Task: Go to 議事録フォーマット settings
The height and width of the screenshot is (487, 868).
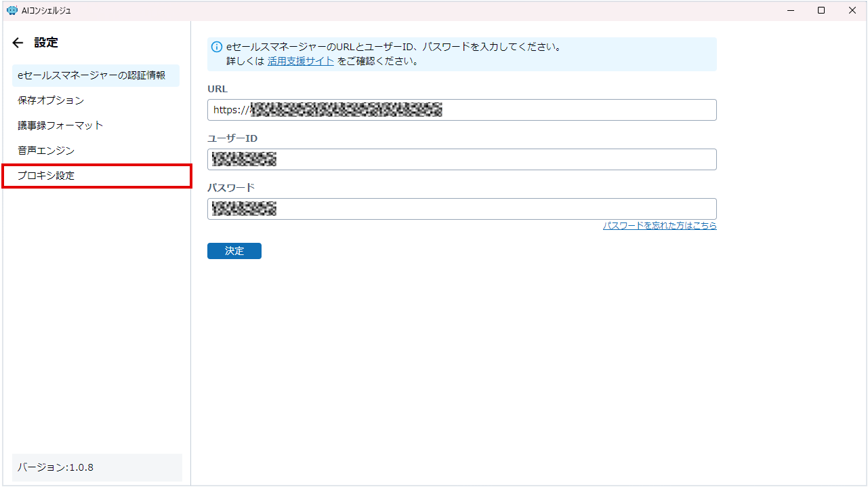Action: click(60, 125)
